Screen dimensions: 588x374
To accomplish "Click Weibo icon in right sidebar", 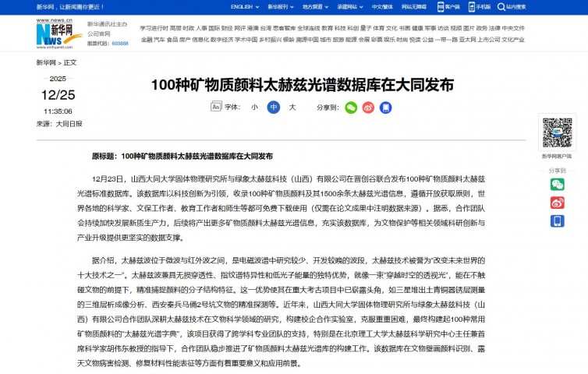I will 557,203.
